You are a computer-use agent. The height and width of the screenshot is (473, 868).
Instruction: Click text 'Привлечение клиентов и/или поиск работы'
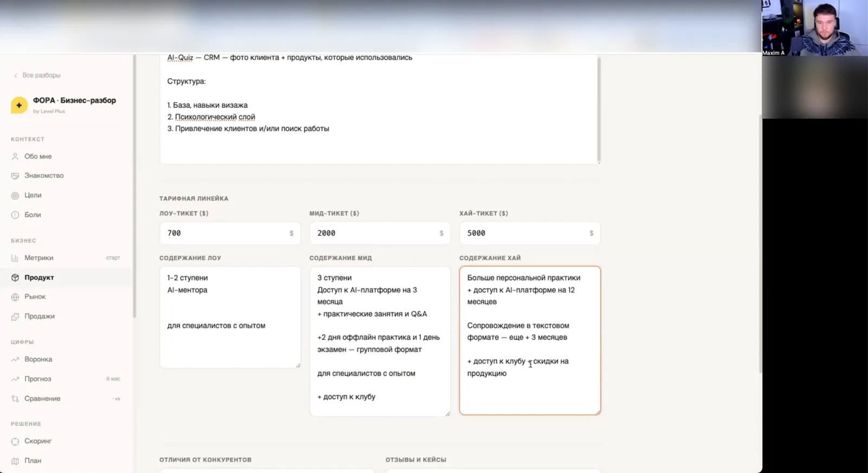pos(252,129)
